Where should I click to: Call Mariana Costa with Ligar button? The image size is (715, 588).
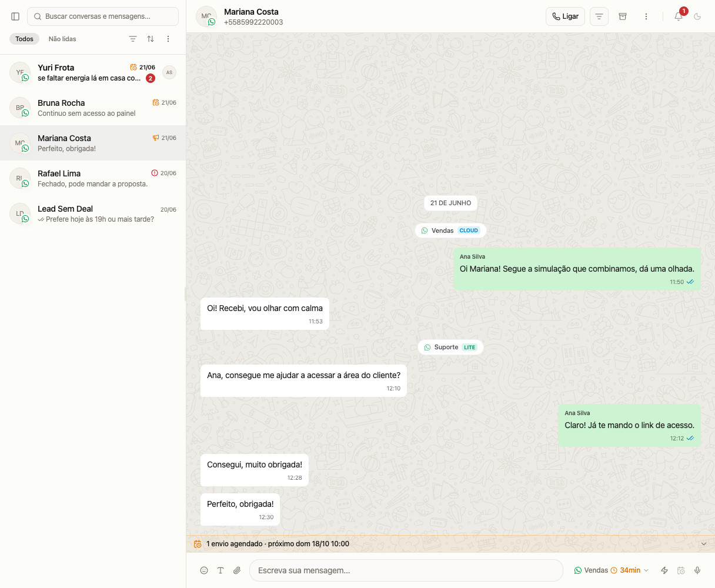[x=566, y=16]
